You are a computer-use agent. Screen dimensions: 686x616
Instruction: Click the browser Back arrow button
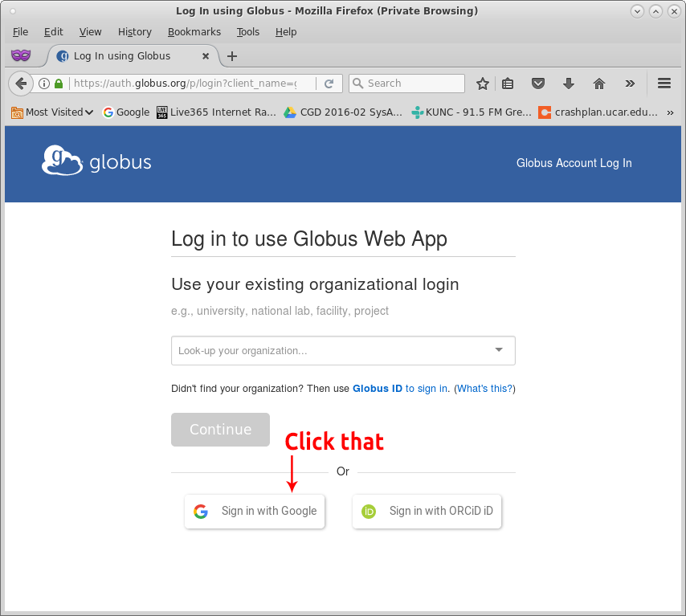tap(22, 84)
